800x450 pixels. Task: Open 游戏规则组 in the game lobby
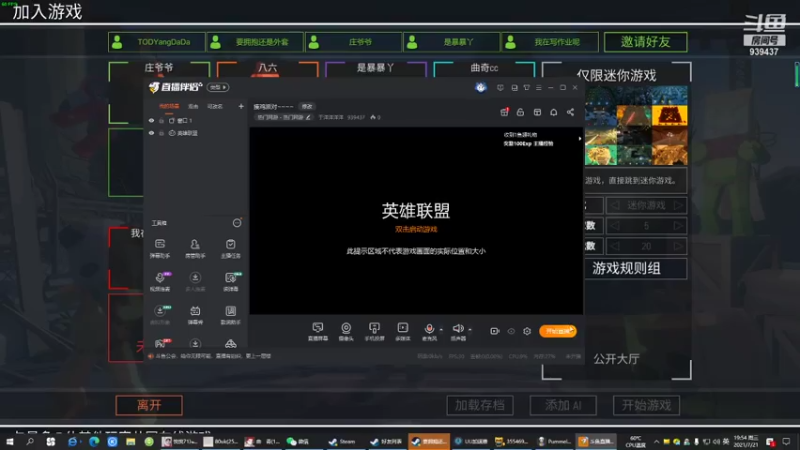[x=636, y=268]
